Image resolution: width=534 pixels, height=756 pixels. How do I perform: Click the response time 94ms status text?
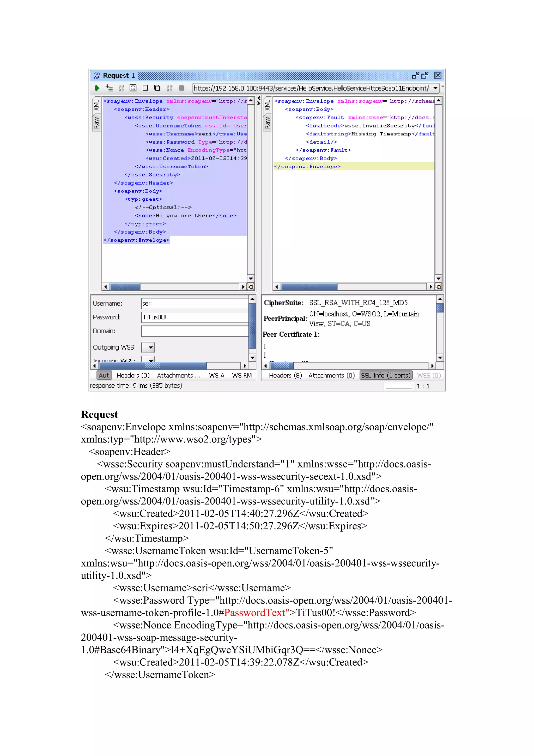pos(136,386)
